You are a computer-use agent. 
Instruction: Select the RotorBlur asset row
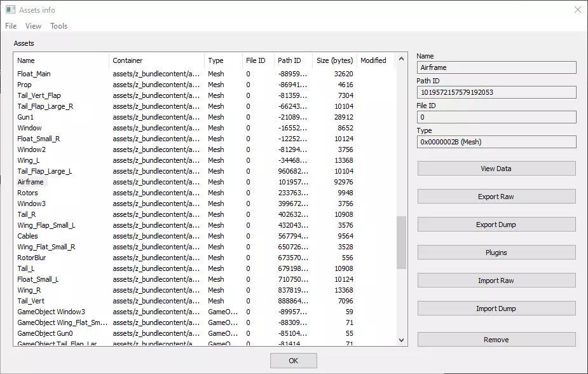tap(32, 258)
